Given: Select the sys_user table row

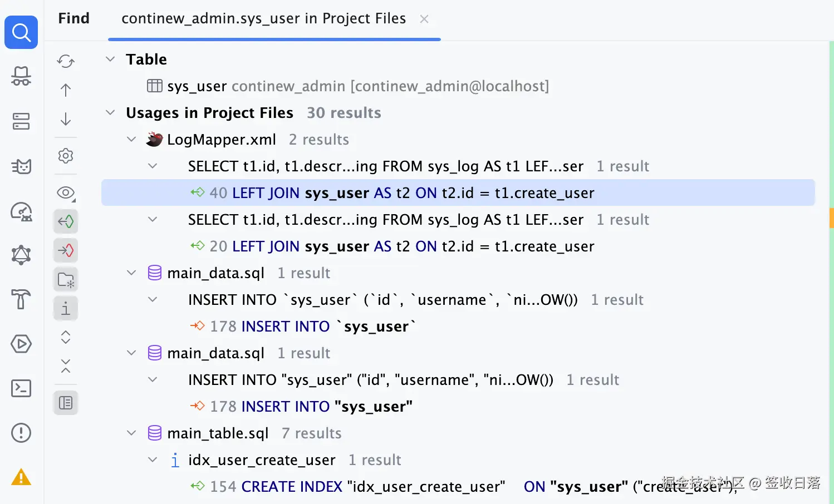Looking at the screenshot, I should pos(348,86).
